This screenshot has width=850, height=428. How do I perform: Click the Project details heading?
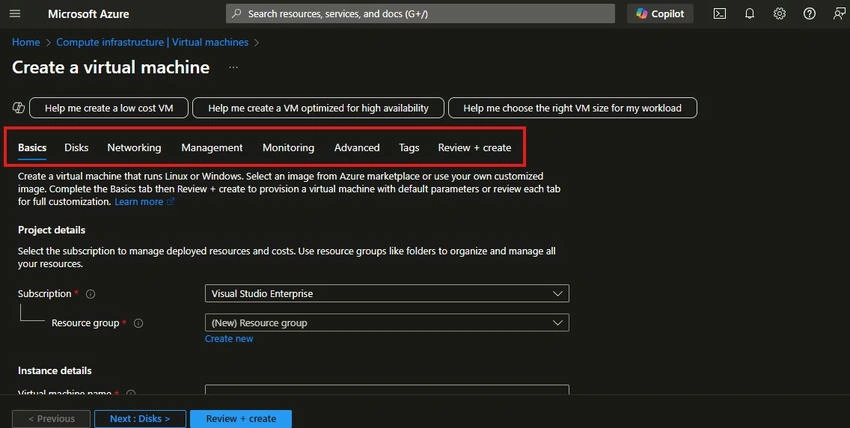(x=51, y=230)
